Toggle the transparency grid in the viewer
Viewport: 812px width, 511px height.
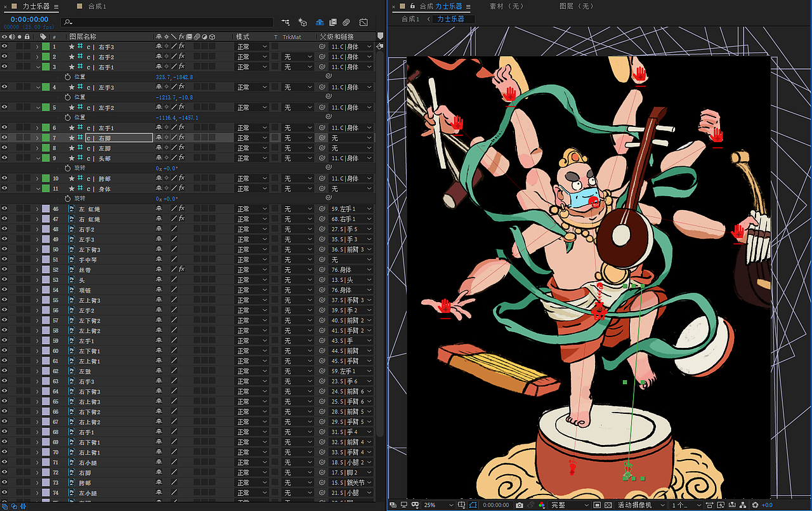point(608,505)
